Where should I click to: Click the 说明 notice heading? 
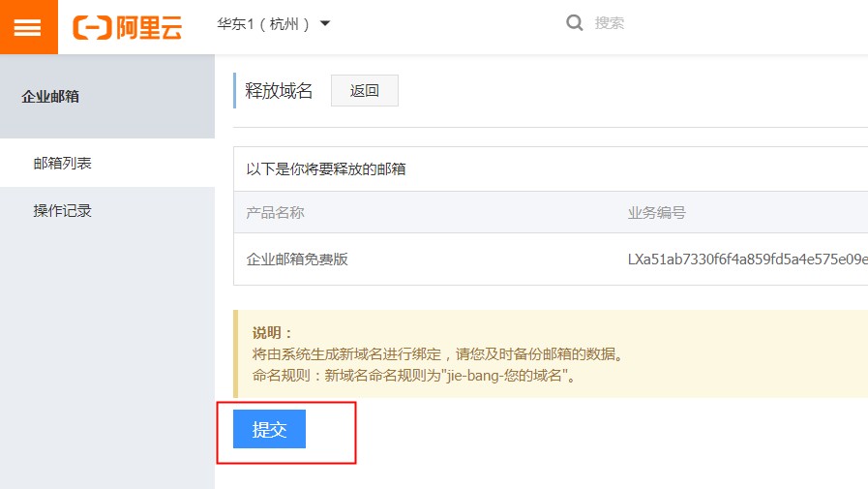(272, 332)
